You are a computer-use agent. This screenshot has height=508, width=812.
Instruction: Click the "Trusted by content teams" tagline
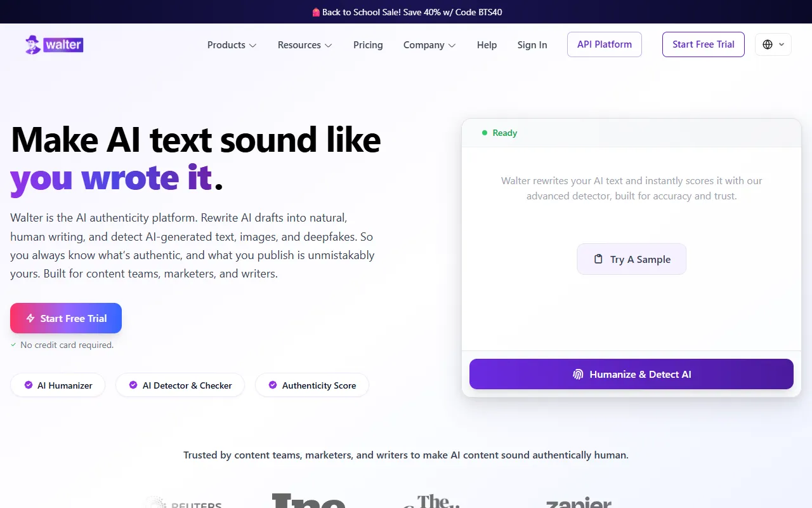406,455
